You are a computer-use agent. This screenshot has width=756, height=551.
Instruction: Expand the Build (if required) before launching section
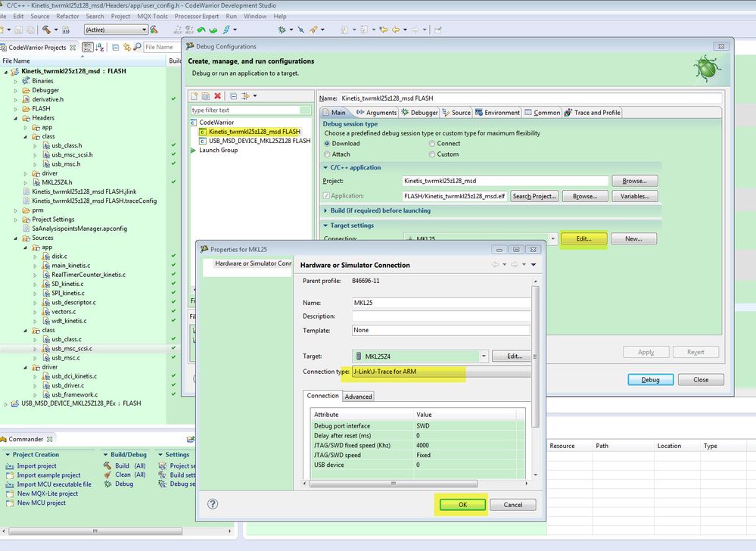pos(327,210)
